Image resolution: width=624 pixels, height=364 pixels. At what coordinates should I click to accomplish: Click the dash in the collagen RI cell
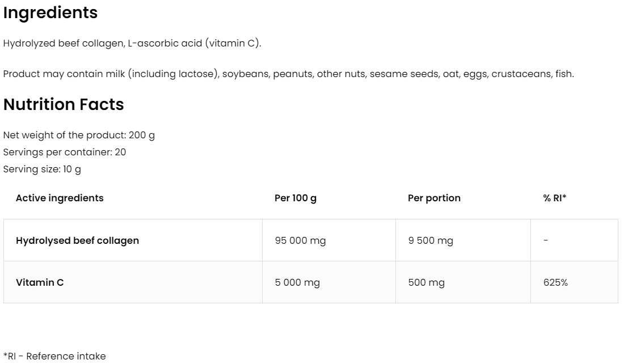coord(546,240)
